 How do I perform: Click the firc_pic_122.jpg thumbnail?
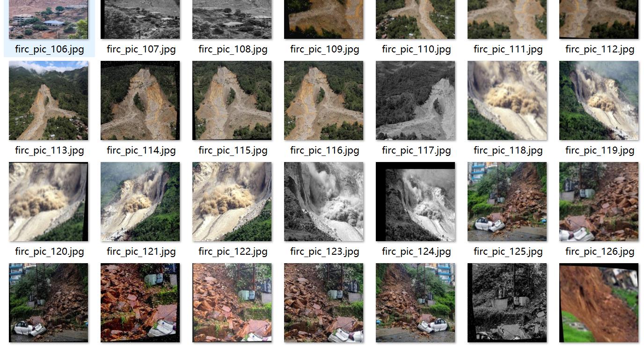(x=232, y=202)
